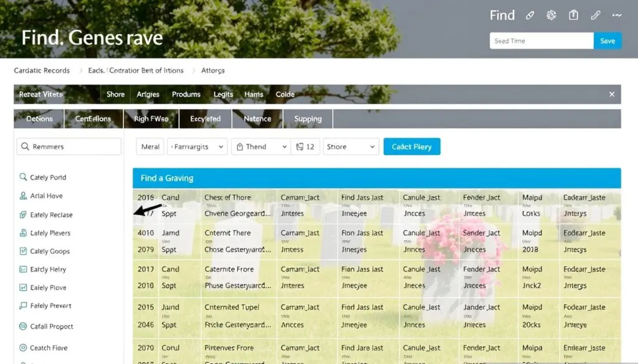This screenshot has width=638, height=364.
Task: Toggle the Earcly Helry sidebar checkbox icon
Action: 23,269
